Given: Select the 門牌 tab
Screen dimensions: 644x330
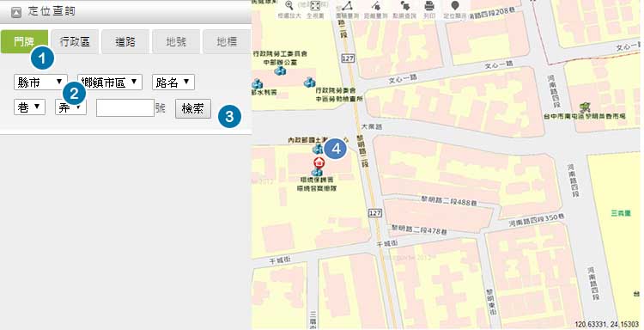Looking at the screenshot, I should pos(24,41).
